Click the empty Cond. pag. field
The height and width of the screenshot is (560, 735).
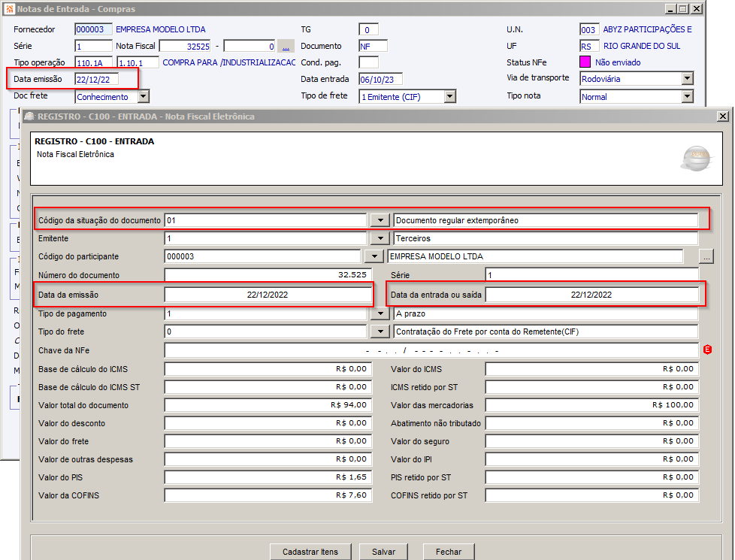pos(368,62)
